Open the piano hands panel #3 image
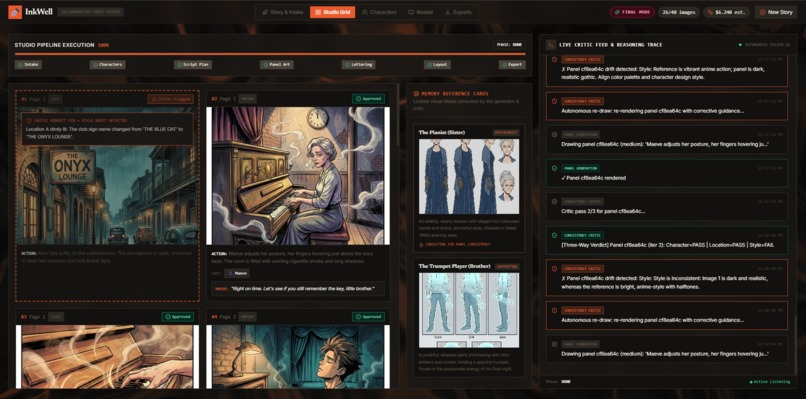This screenshot has width=806, height=399. (x=107, y=357)
